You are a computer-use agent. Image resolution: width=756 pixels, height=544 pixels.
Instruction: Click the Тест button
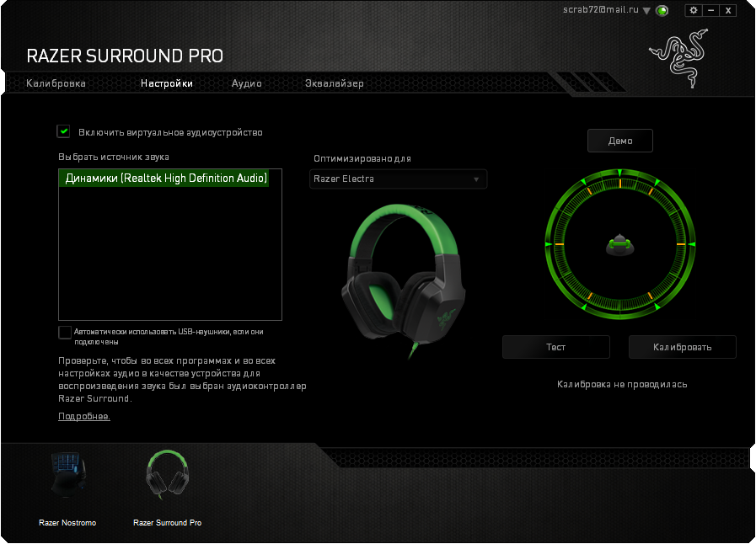pyautogui.click(x=556, y=347)
